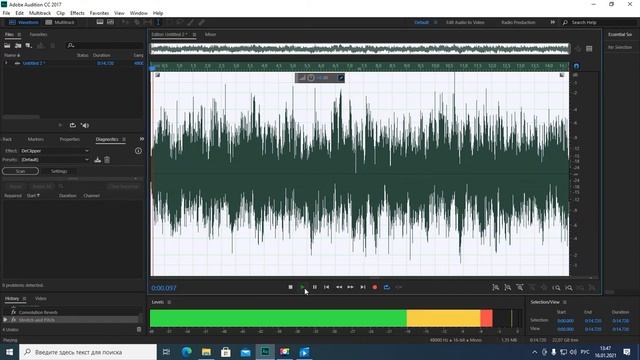
Task: Select Untitled 2 in the Files list
Action: coord(33,63)
